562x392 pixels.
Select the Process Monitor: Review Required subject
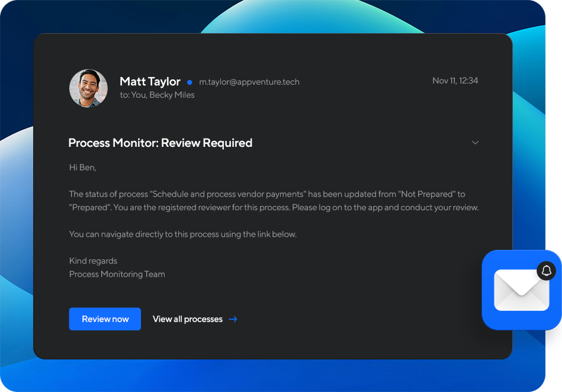click(160, 143)
